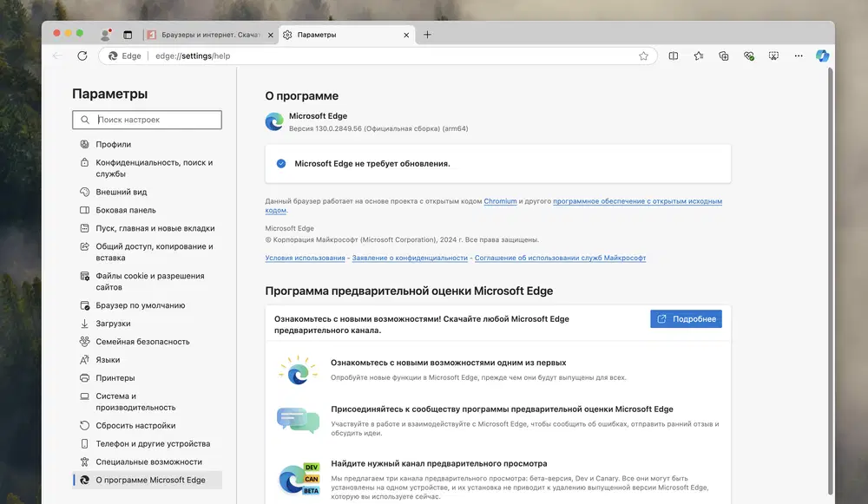Open split screen view icon

[674, 56]
